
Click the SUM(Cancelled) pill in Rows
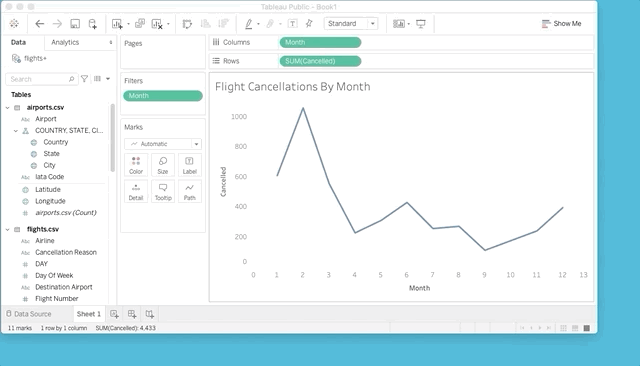click(320, 61)
